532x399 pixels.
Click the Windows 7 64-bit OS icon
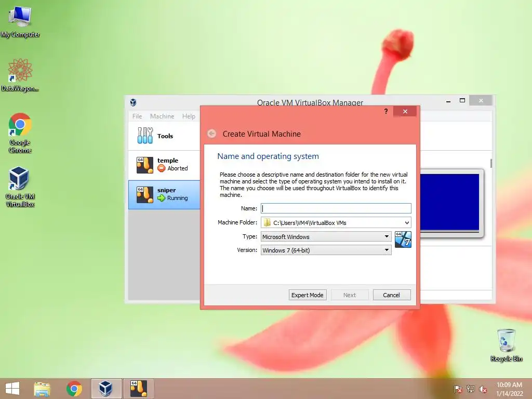[403, 240]
